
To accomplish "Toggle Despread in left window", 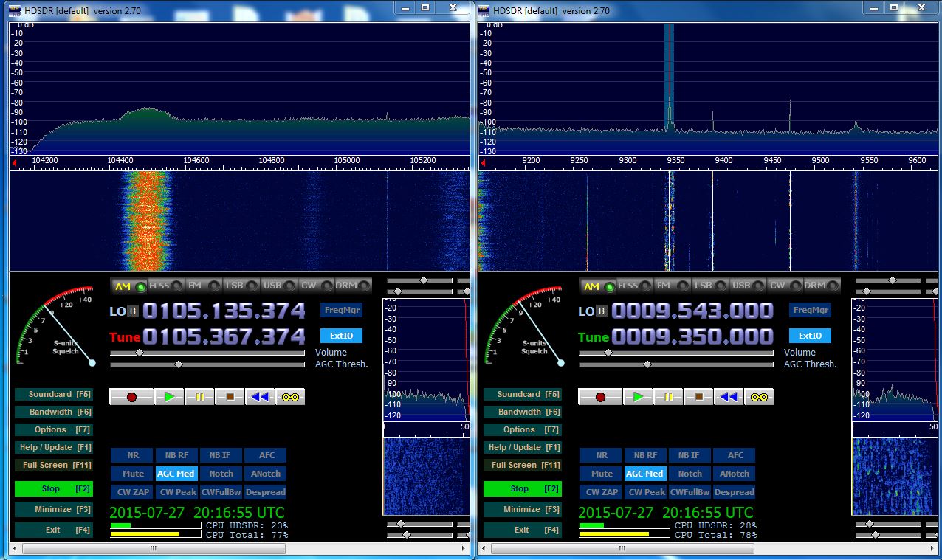I will [x=265, y=492].
